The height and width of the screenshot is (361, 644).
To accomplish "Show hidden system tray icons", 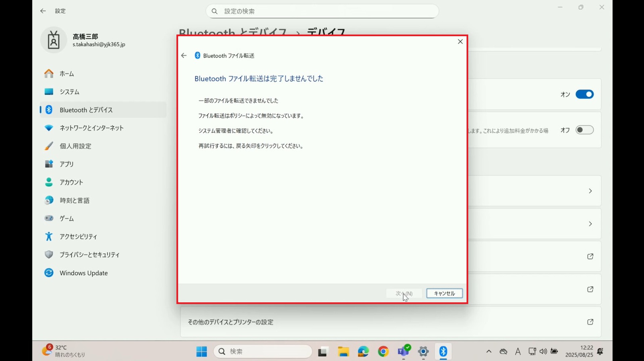I will click(489, 351).
